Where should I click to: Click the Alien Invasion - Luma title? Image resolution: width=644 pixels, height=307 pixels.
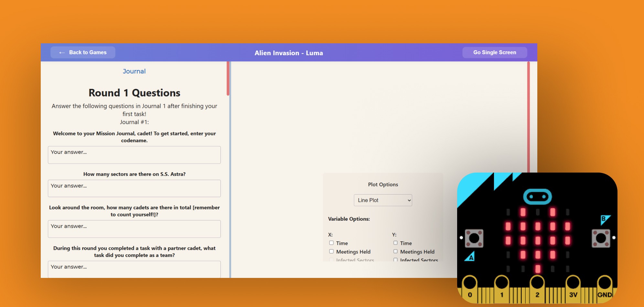pos(289,53)
